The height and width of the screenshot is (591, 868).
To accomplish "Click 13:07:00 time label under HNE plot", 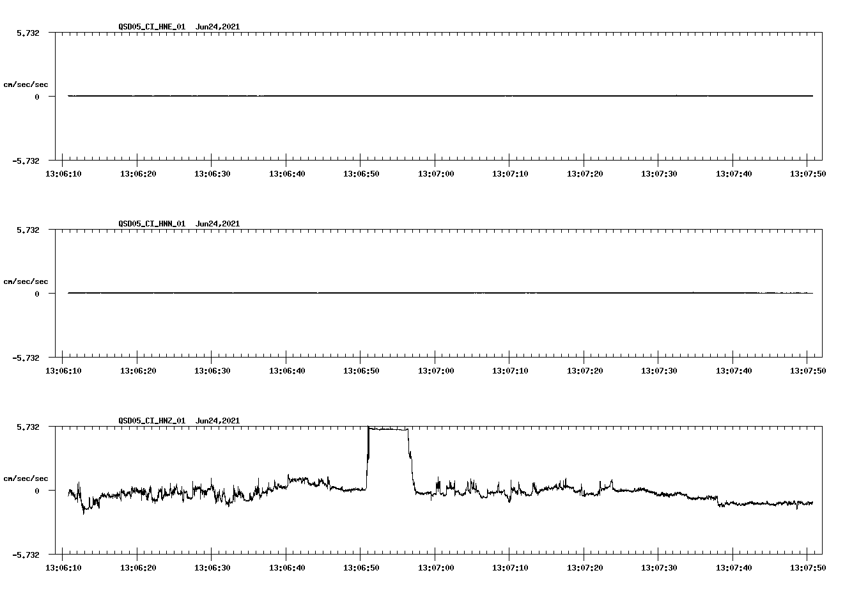I will point(436,173).
